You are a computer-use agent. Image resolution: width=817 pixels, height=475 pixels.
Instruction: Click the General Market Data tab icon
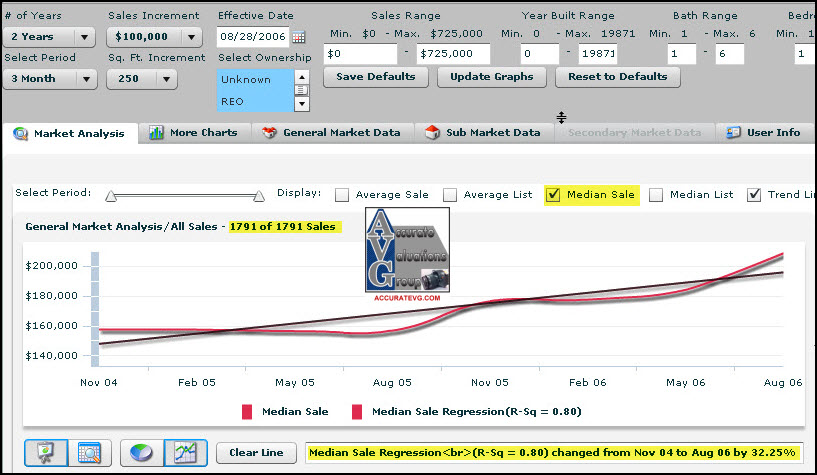pos(269,132)
